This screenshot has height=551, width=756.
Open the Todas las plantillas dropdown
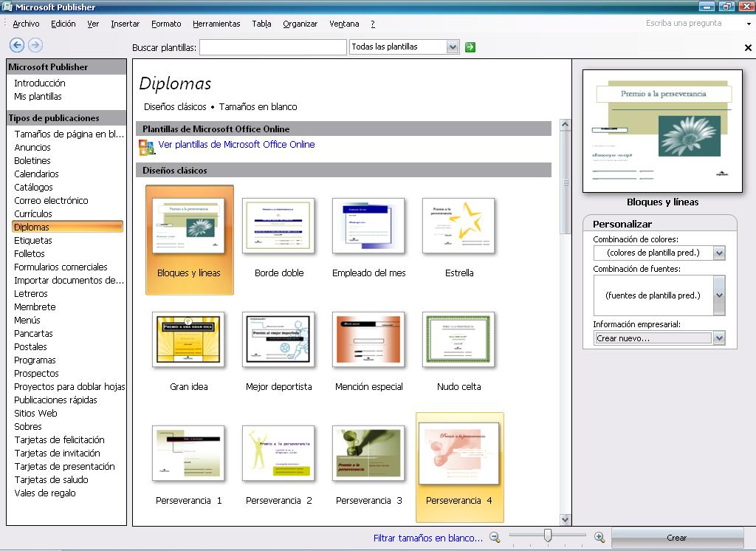pos(453,47)
